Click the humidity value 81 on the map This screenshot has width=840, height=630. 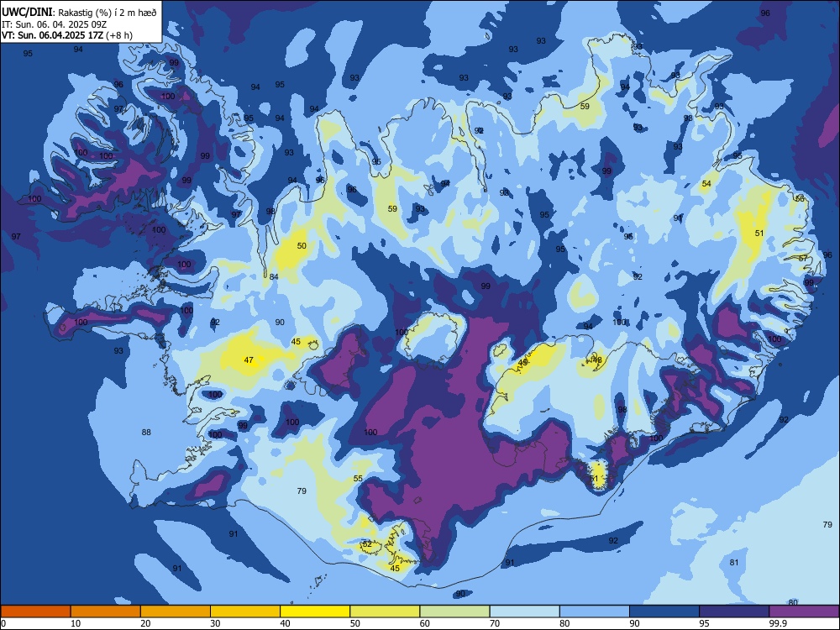[734, 563]
